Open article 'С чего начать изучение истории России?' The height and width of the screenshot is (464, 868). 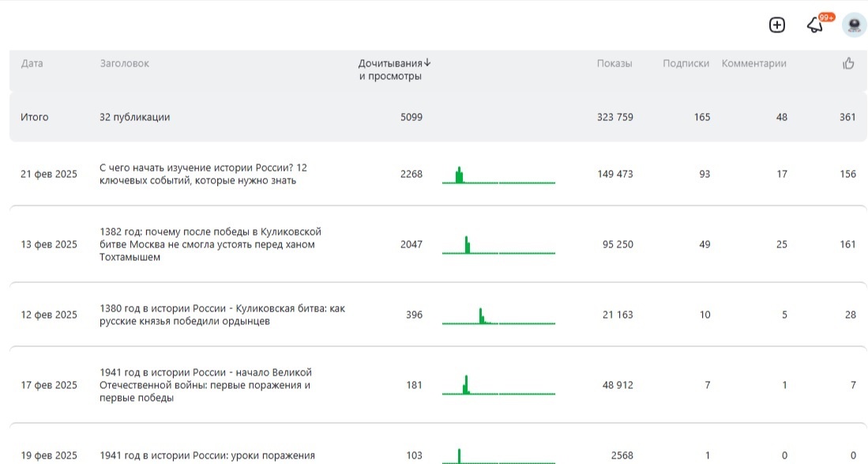203,174
